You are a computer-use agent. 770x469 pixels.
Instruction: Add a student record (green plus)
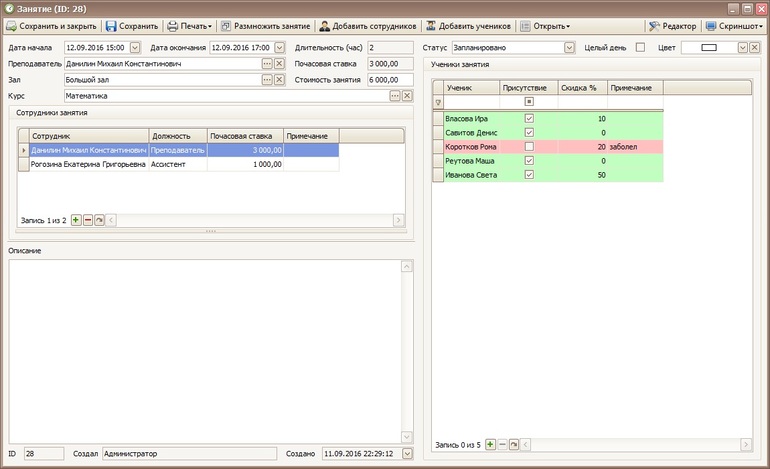coord(490,444)
